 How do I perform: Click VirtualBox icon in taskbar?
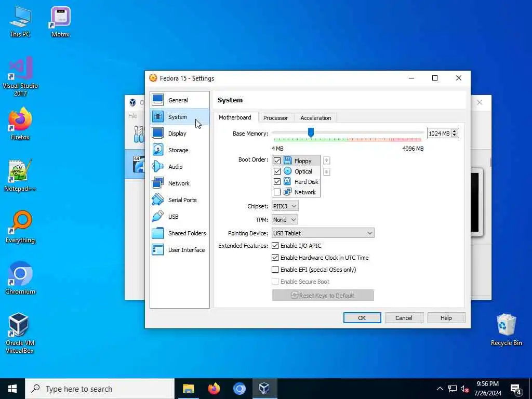click(264, 389)
